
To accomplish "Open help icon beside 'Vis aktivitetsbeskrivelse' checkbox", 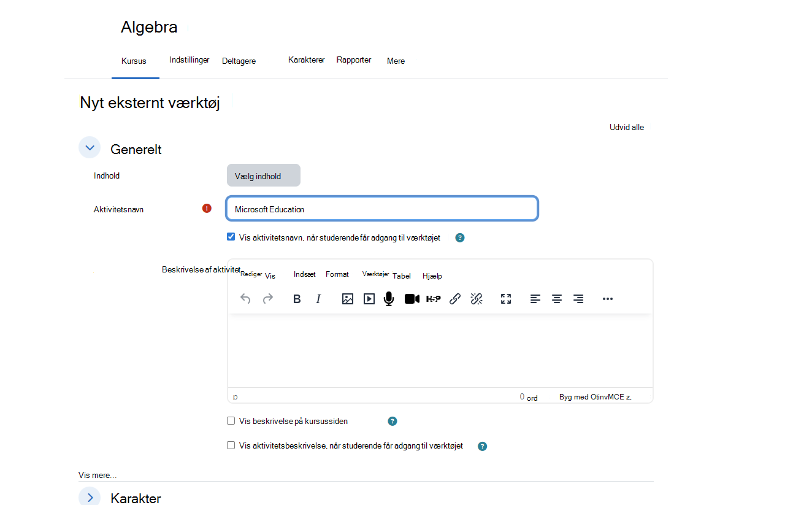I will coord(483,446).
